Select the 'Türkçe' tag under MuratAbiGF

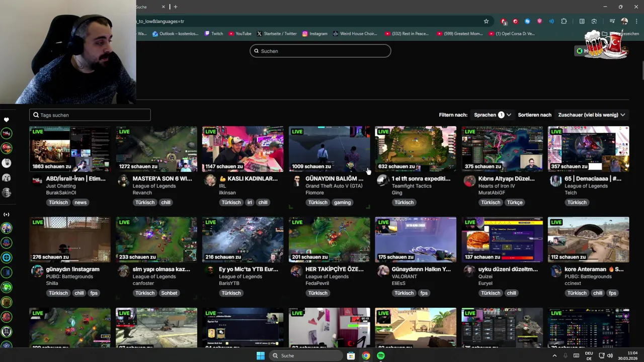[x=515, y=203]
